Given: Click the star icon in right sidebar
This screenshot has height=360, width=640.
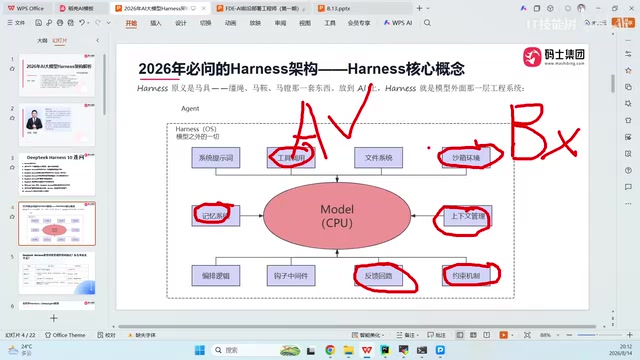Looking at the screenshot, I should 628,71.
